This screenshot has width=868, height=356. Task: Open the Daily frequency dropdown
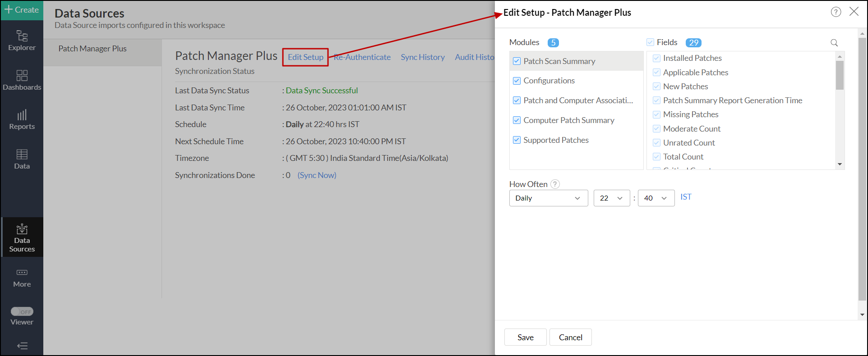click(548, 198)
